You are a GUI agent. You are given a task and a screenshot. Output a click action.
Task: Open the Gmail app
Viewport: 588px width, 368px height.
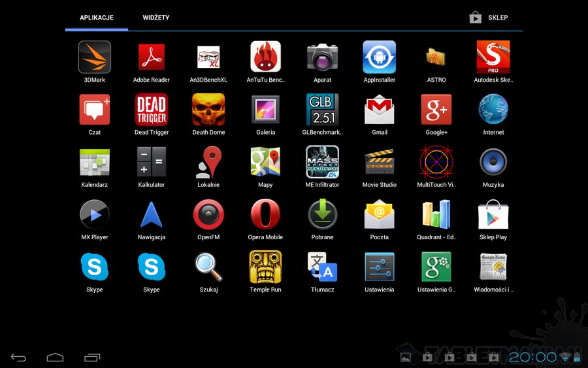380,110
